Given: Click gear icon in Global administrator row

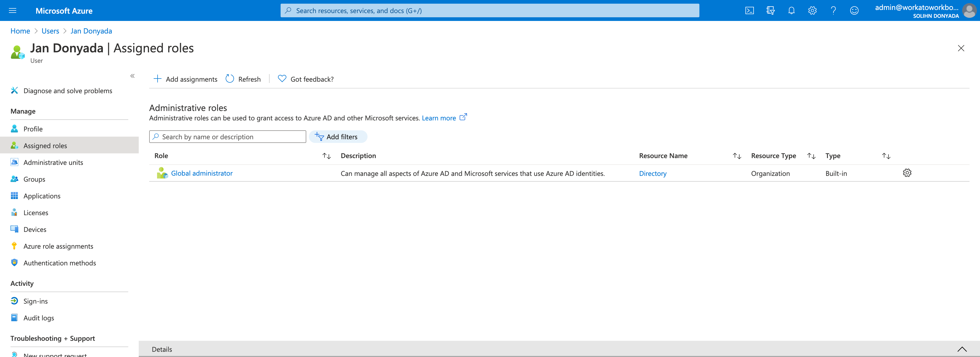Looking at the screenshot, I should [x=906, y=173].
